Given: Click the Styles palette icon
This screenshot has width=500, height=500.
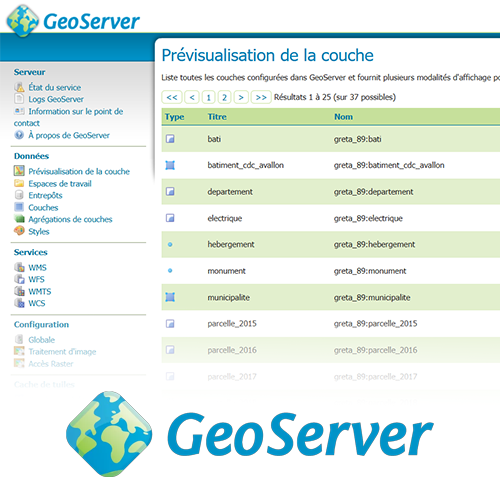Looking at the screenshot, I should coord(19,231).
